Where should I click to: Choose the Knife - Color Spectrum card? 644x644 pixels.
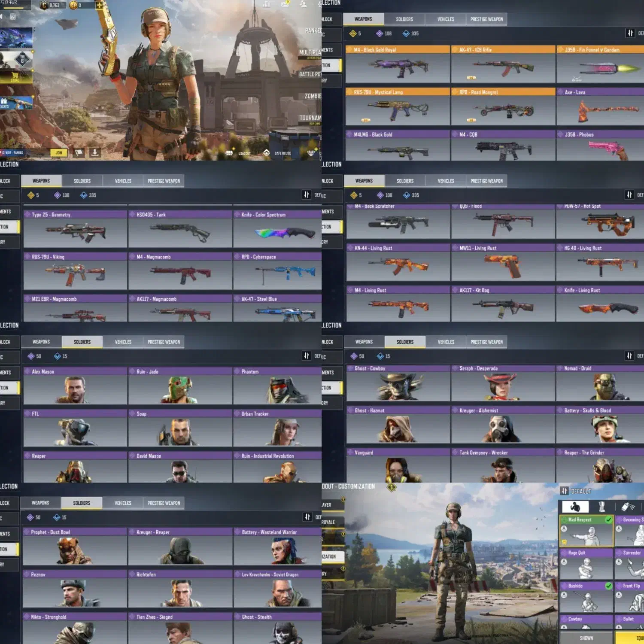(x=277, y=229)
